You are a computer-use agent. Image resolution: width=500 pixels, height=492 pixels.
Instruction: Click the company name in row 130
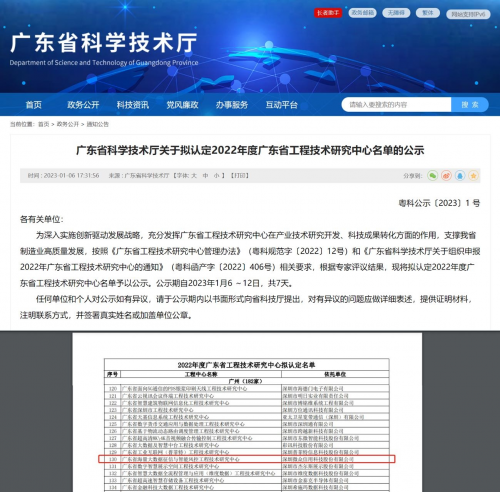[318, 459]
